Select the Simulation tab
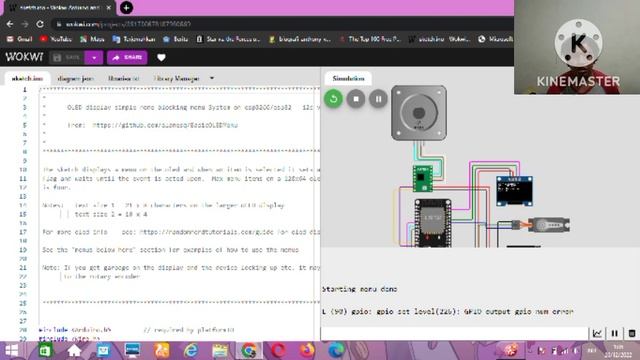The image size is (640, 360). tap(348, 78)
